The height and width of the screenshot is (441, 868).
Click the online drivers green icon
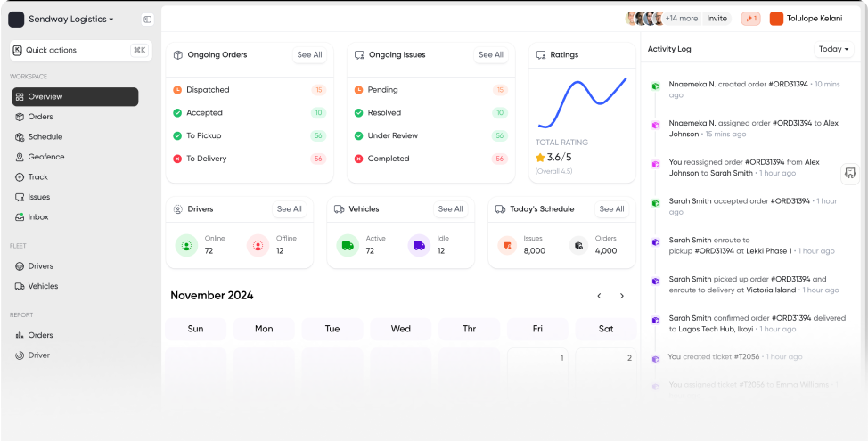coord(186,245)
